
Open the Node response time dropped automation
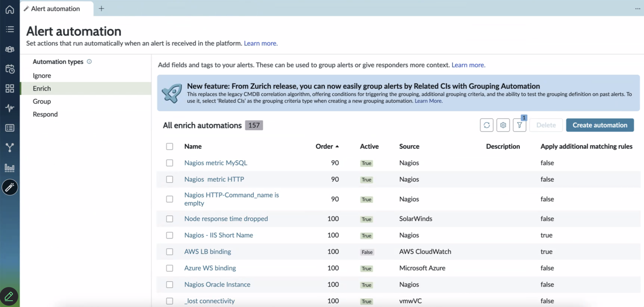tap(226, 219)
